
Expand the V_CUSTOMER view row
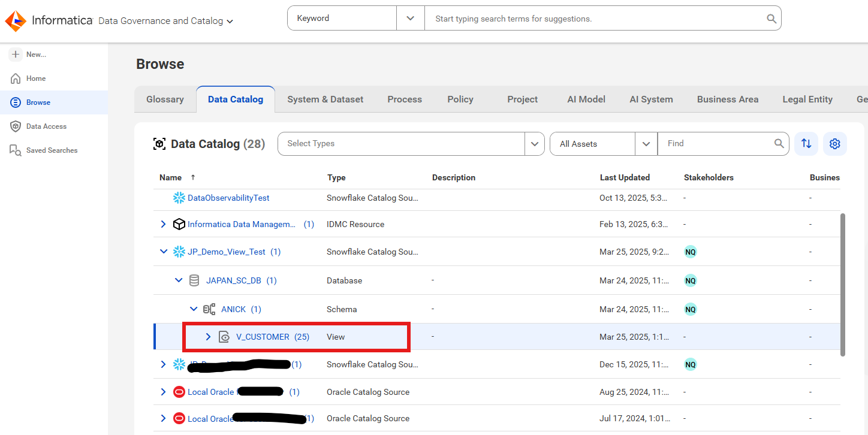point(208,337)
